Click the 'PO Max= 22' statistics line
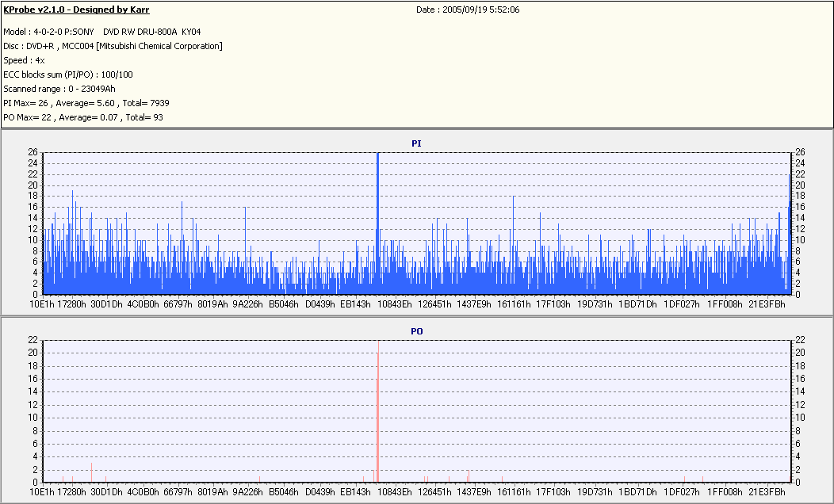The width and height of the screenshot is (834, 504). (83, 117)
